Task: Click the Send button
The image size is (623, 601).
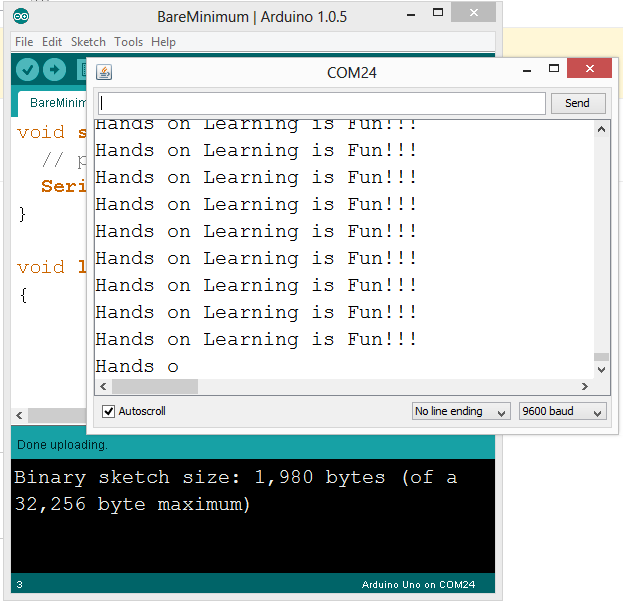Action: tap(578, 103)
